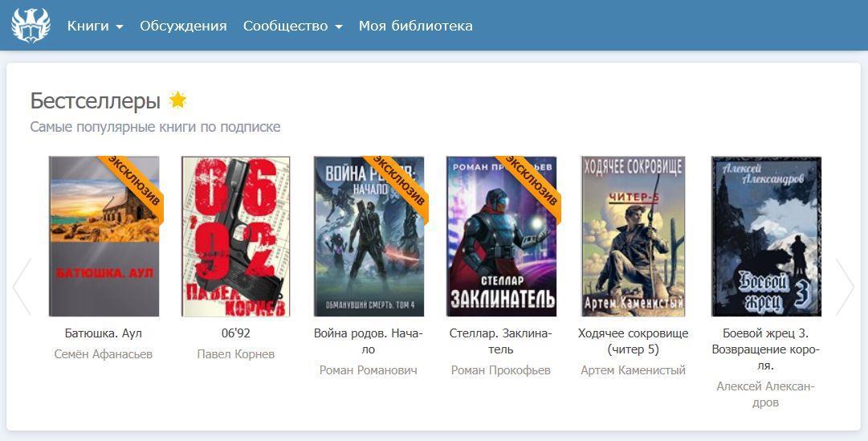The image size is (868, 441).
Task: Expand the Книги dropdown menu
Action: (x=95, y=26)
